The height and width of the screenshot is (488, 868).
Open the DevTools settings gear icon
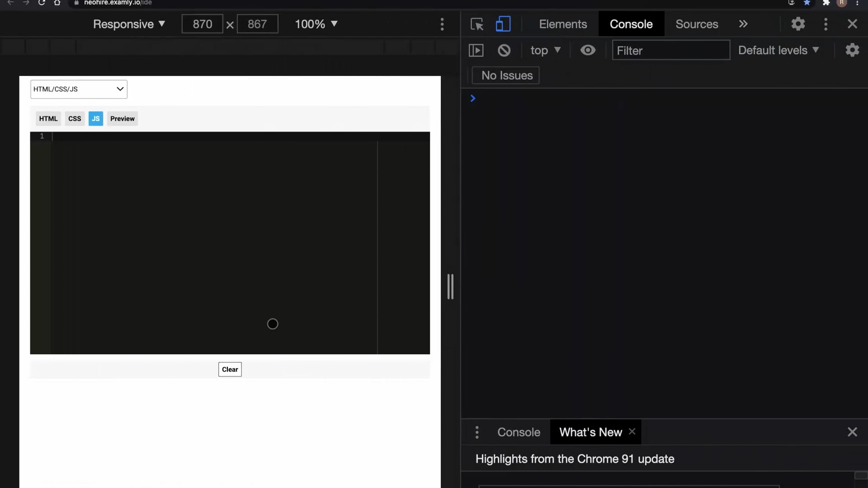pyautogui.click(x=797, y=24)
